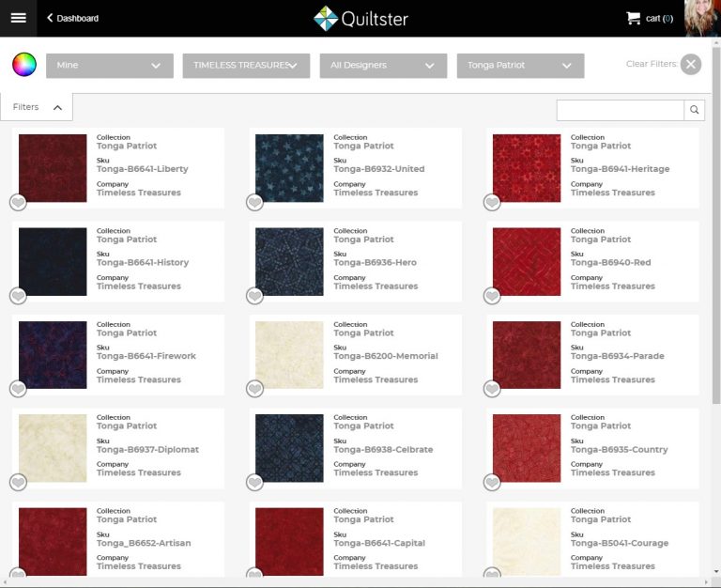Select the History dark navy fabric swatch
Image resolution: width=721 pixels, height=588 pixels.
pyautogui.click(x=53, y=261)
